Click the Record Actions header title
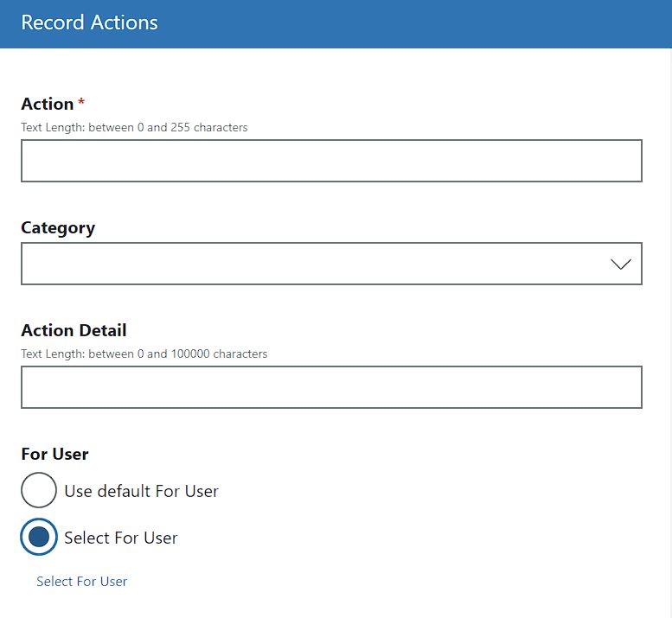Viewport: 672px width, 618px height. [89, 22]
